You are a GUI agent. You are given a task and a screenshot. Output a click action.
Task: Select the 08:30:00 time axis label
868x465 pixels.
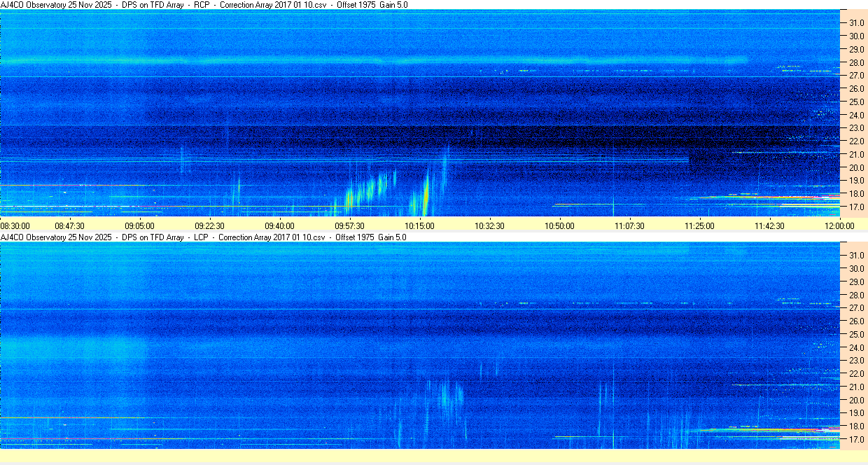point(15,225)
